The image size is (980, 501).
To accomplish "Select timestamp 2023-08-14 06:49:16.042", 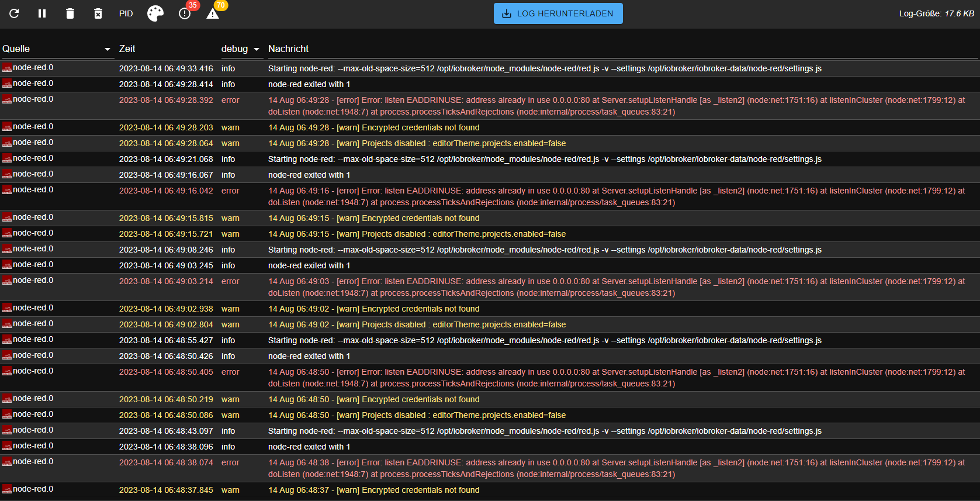I will (x=166, y=191).
